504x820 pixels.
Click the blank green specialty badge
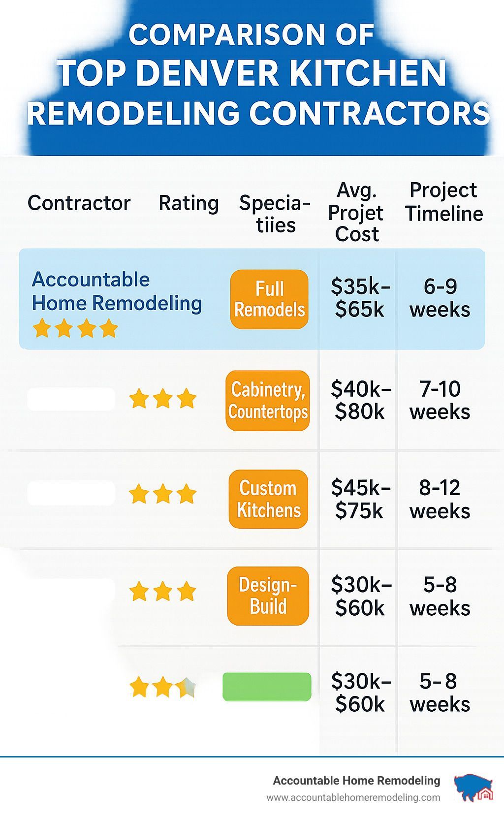pos(267,687)
